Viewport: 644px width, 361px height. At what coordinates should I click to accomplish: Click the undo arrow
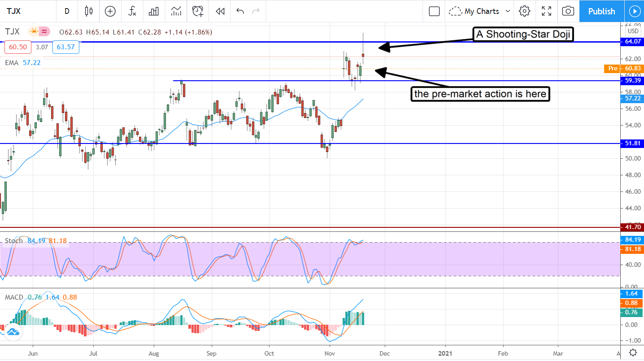(x=240, y=11)
